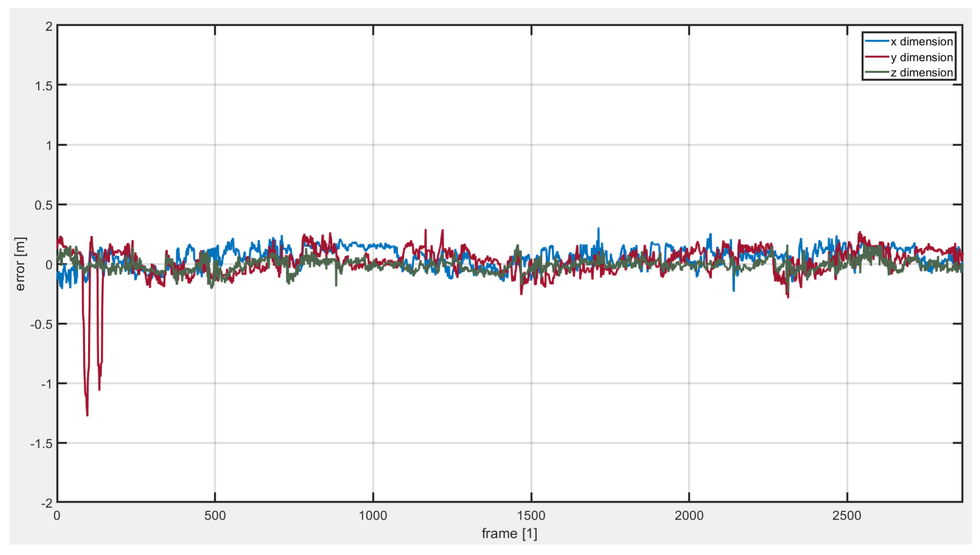Viewport: 980px width, 555px height.
Task: Click the blue peak near frame 1700
Action: click(x=598, y=229)
